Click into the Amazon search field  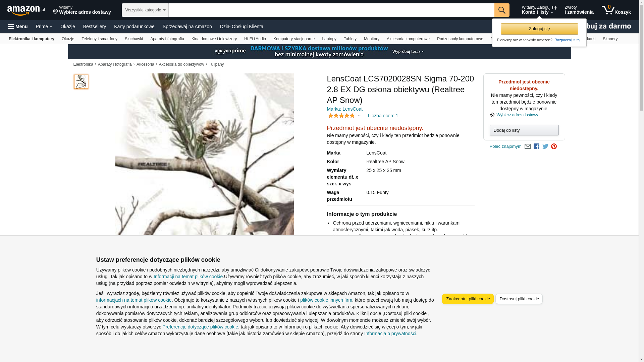[331, 10]
